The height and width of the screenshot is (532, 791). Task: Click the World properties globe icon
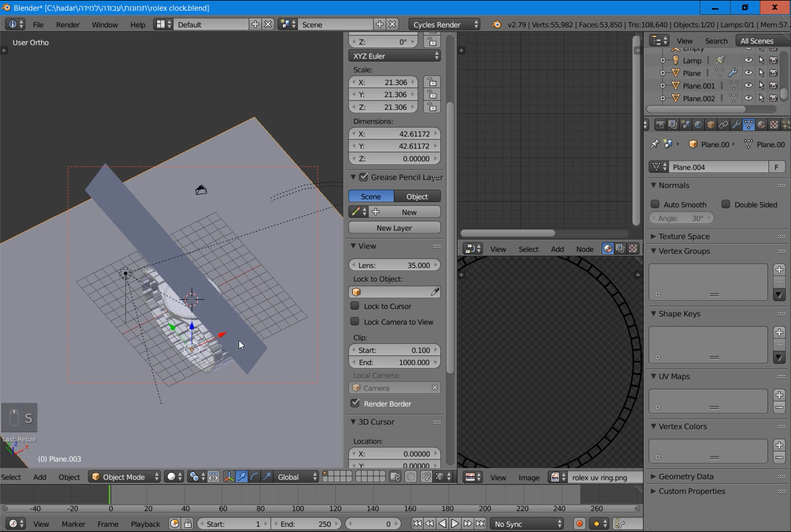(x=698, y=125)
